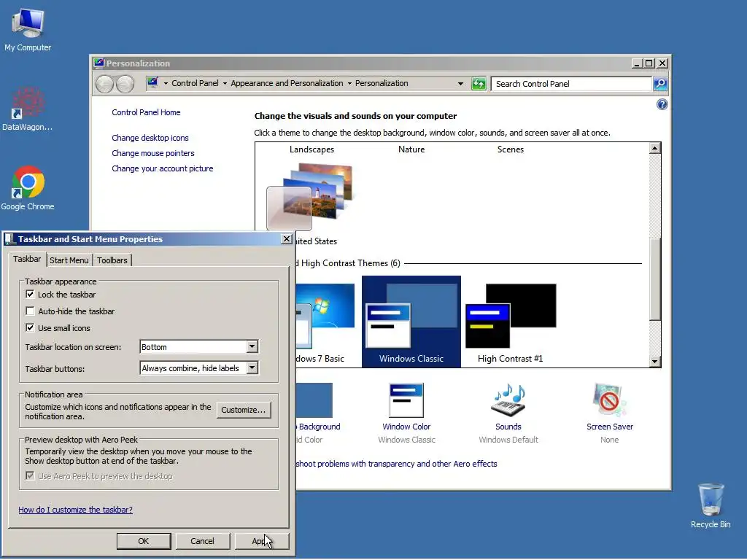Screen dimensions: 747x560
Task: Click the Landscapes theme label
Action: click(311, 149)
